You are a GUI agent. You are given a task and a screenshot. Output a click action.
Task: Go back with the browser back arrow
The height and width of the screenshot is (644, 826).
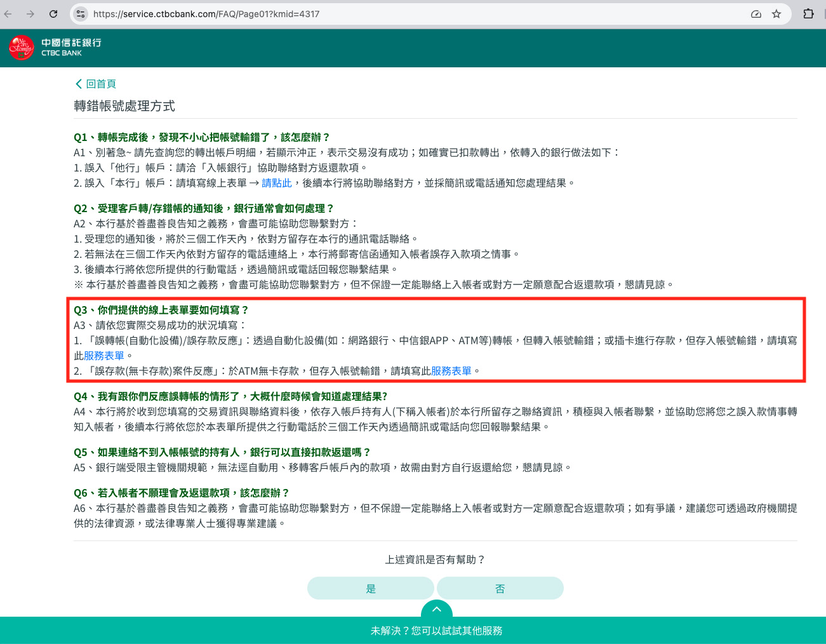click(8, 14)
